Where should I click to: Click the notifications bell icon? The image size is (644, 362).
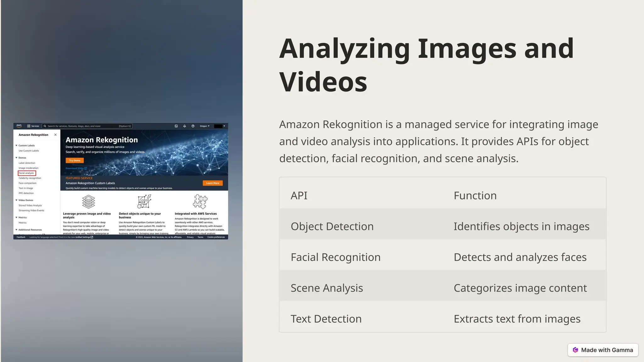185,126
